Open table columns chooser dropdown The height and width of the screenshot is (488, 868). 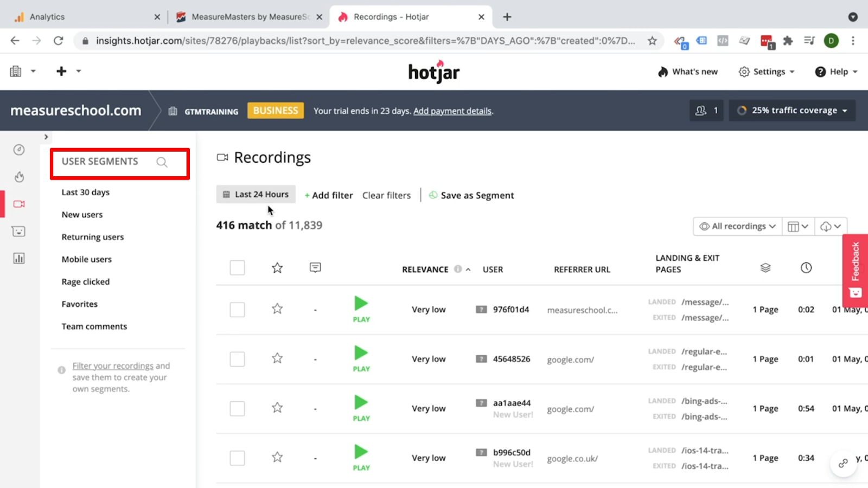tap(798, 226)
